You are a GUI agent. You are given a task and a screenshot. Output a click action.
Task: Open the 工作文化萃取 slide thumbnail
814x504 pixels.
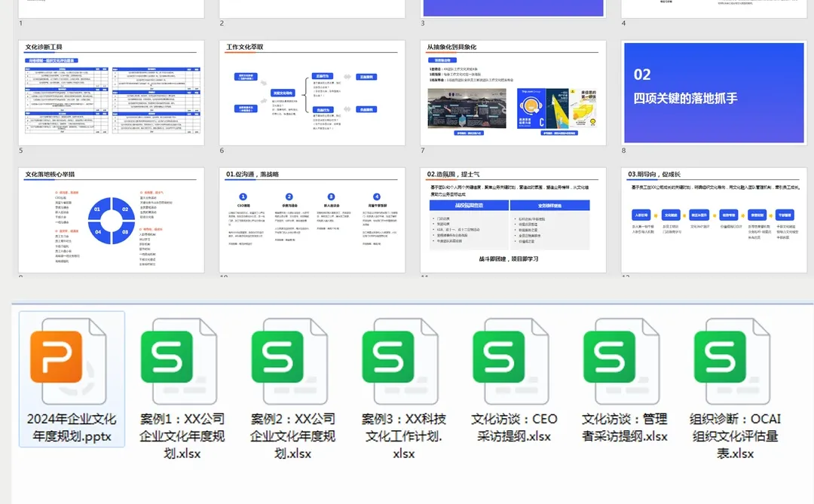pyautogui.click(x=311, y=93)
